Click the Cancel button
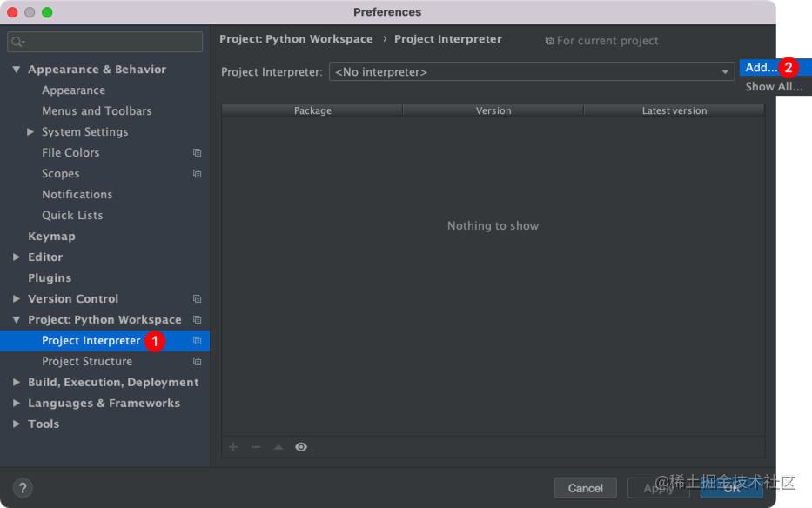The image size is (812, 508). pos(585,488)
